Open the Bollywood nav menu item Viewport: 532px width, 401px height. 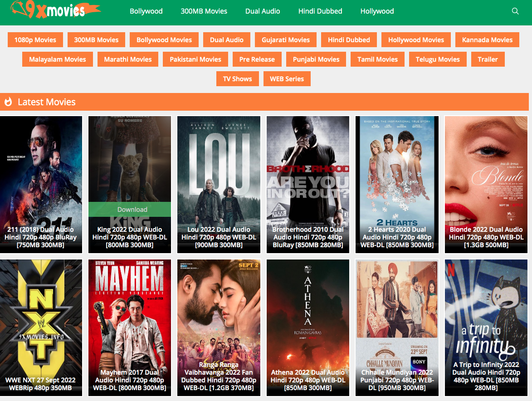point(146,11)
